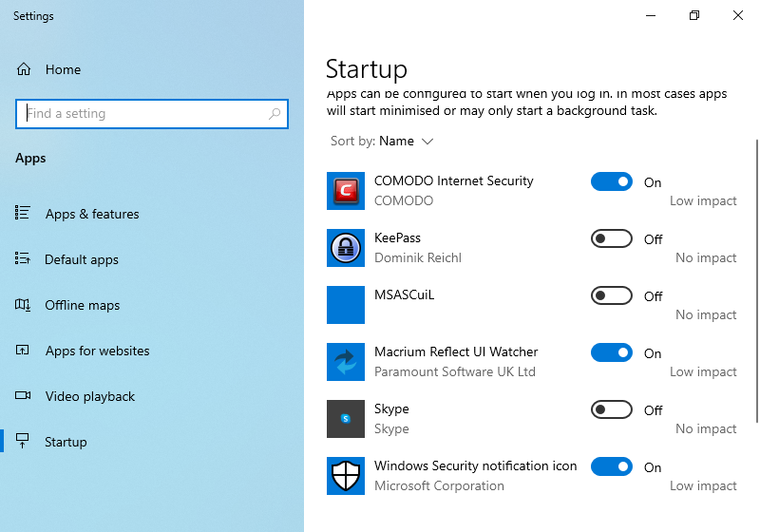The image size is (760, 532).
Task: Click the Macrium Reflect UI Watcher icon
Action: 346,362
